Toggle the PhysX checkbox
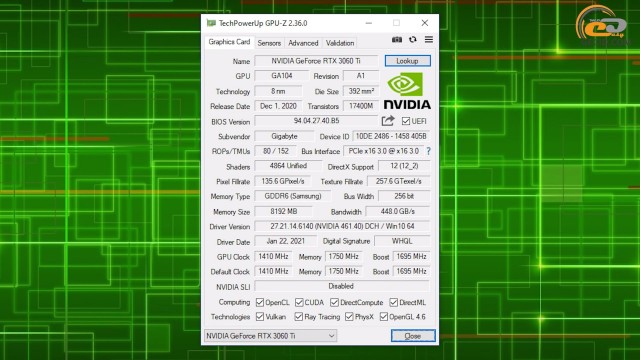 [349, 317]
